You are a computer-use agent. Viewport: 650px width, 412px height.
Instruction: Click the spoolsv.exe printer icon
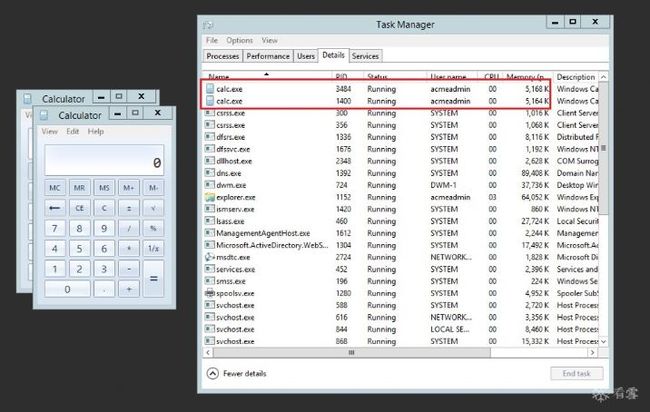[210, 293]
